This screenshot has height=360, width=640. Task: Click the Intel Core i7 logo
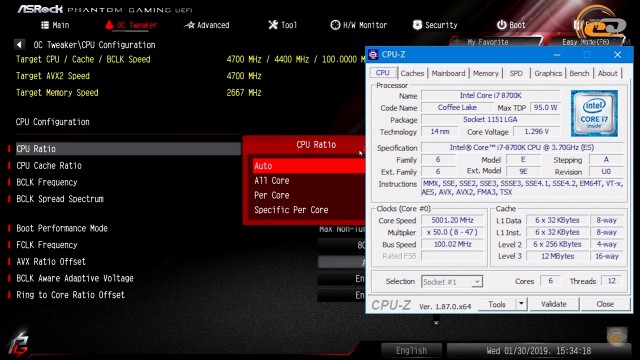click(594, 113)
